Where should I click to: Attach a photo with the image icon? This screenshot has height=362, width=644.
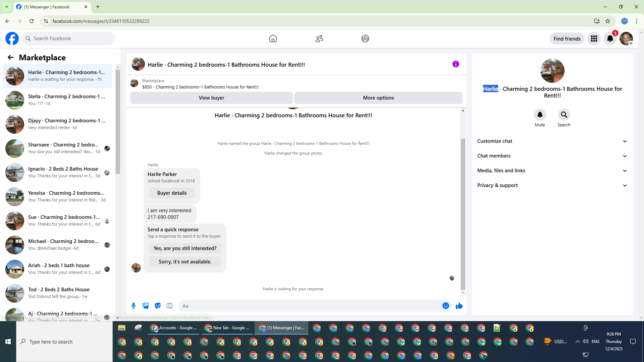pyautogui.click(x=146, y=306)
